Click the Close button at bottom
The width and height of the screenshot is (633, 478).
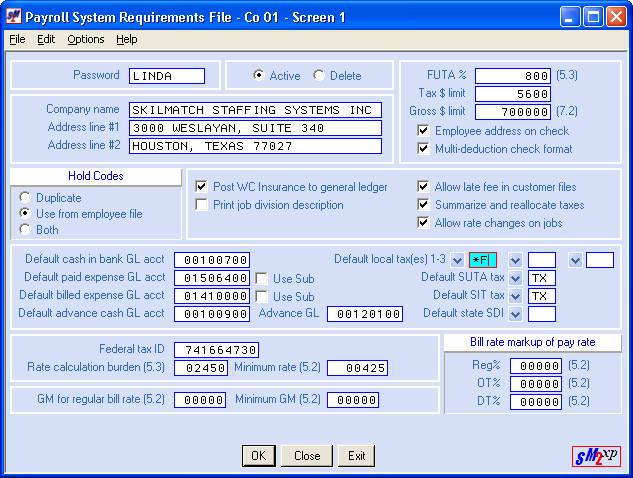307,456
